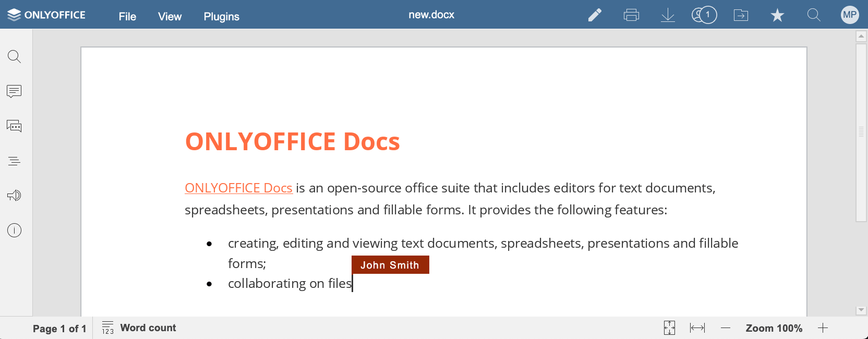Viewport: 868px width, 339px height.
Task: Toggle fit to page view
Action: tap(669, 328)
